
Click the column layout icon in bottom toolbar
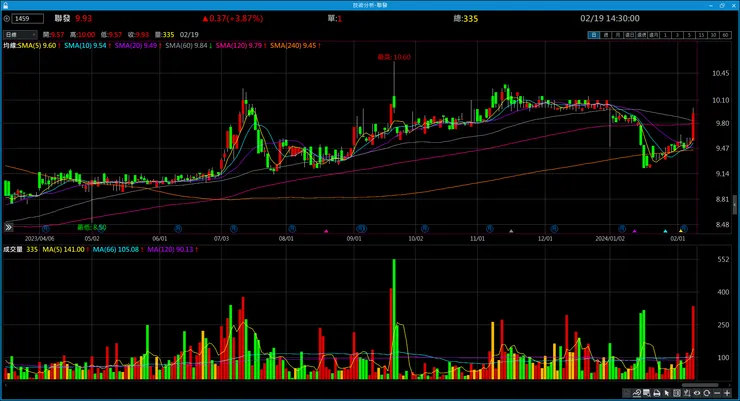[677, 393]
